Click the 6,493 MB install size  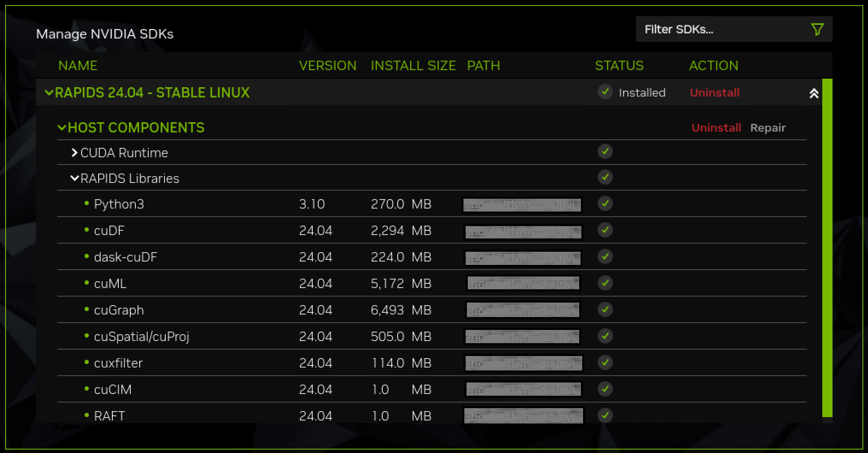coord(401,310)
